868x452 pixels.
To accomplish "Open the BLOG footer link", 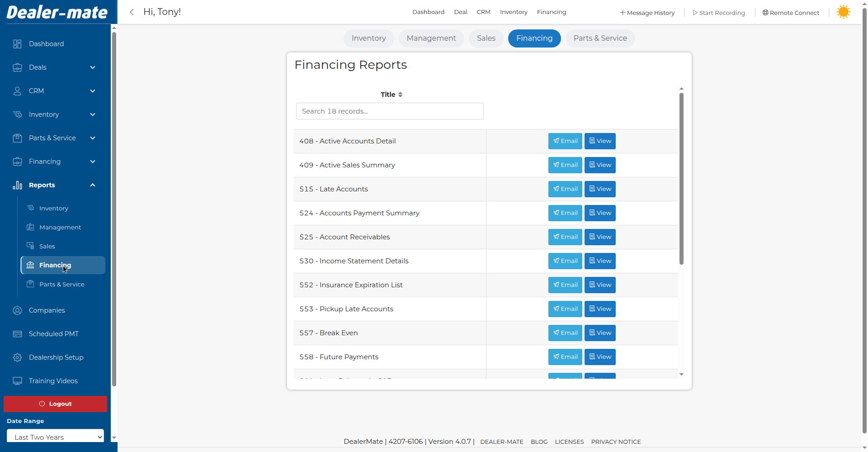I will point(539,442).
